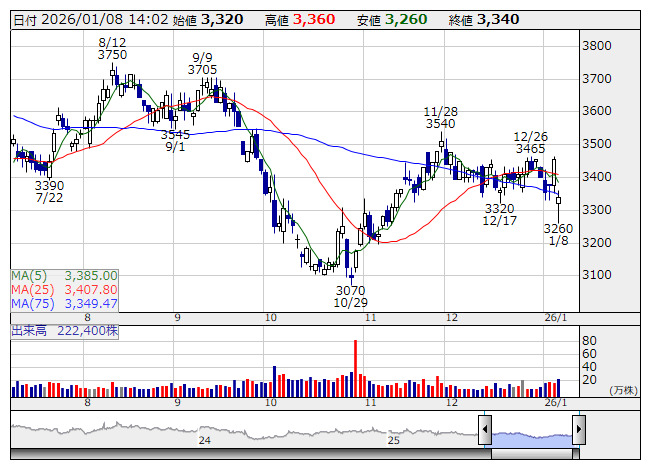This screenshot has width=653, height=470.
Task: Click the 3545 9/1 low label
Action: (x=175, y=141)
